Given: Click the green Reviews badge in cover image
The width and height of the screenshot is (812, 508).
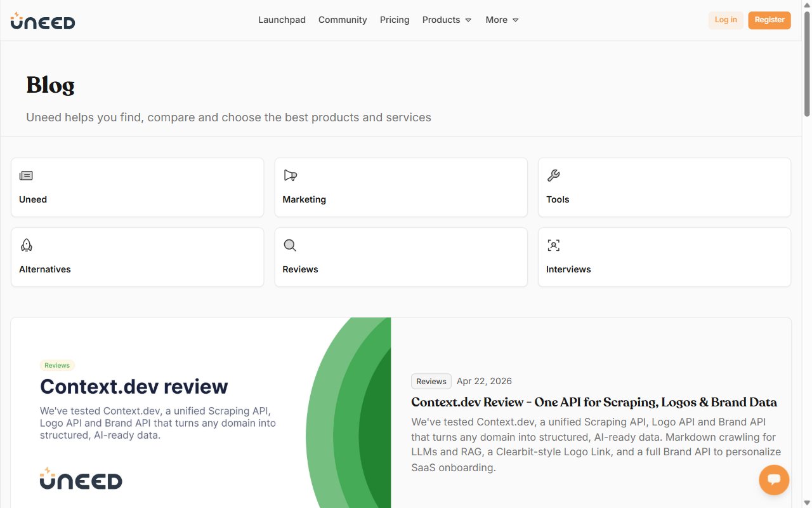Looking at the screenshot, I should [57, 365].
